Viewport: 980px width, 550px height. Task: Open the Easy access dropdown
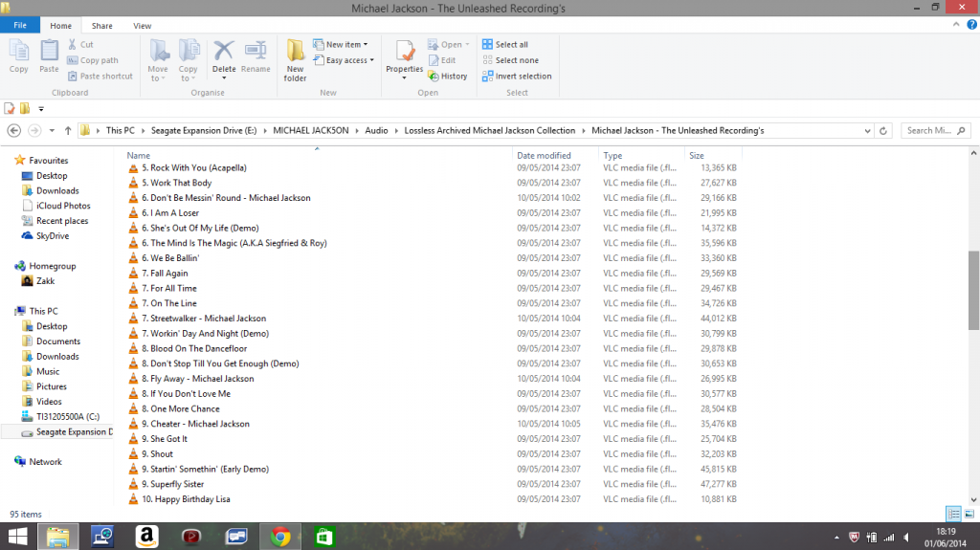click(347, 60)
